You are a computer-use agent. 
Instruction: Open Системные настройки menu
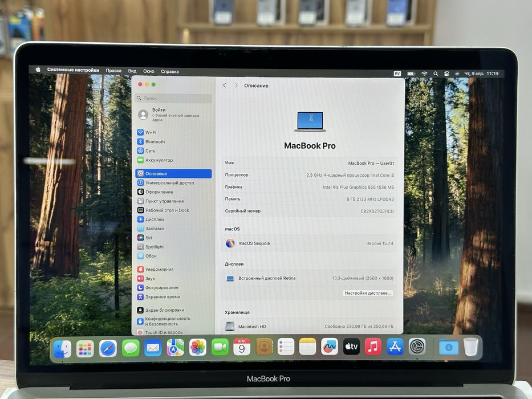73,70
